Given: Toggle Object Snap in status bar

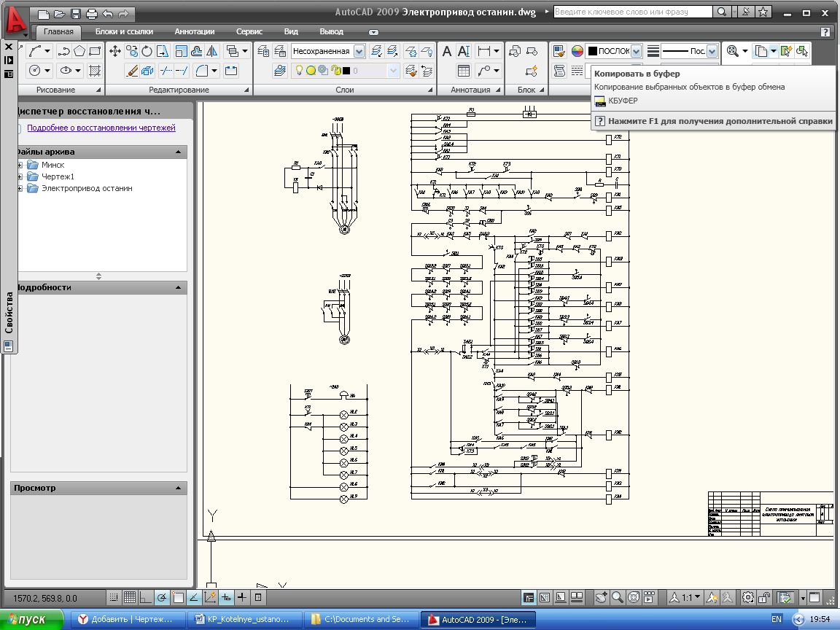Looking at the screenshot, I should click(178, 597).
